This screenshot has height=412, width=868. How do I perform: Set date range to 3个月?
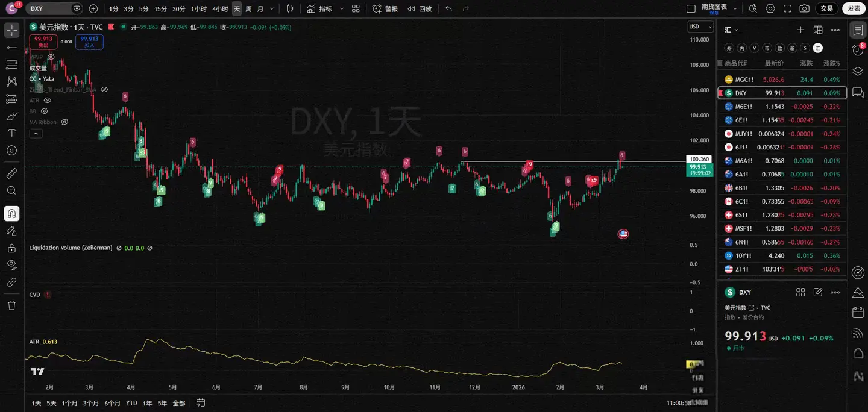coord(91,403)
